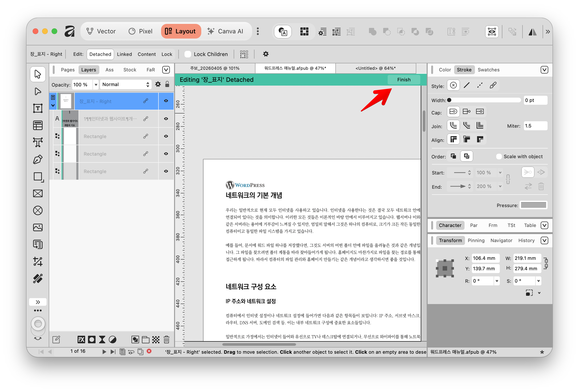Choose the Picture Frame Rectangle tool
This screenshot has height=392, width=579.
38,193
